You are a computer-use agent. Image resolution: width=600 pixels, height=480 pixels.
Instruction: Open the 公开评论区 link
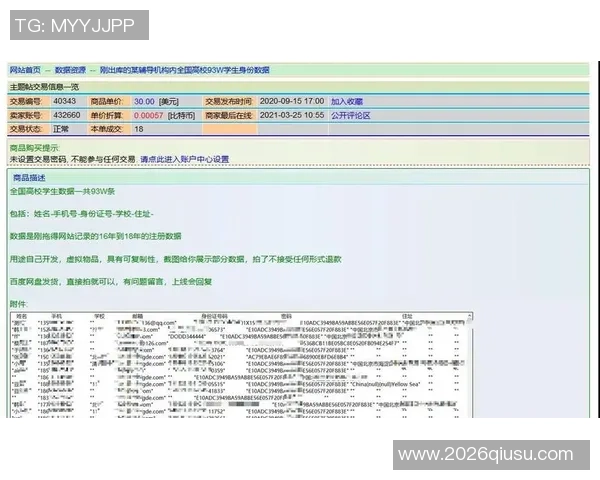pyautogui.click(x=351, y=115)
